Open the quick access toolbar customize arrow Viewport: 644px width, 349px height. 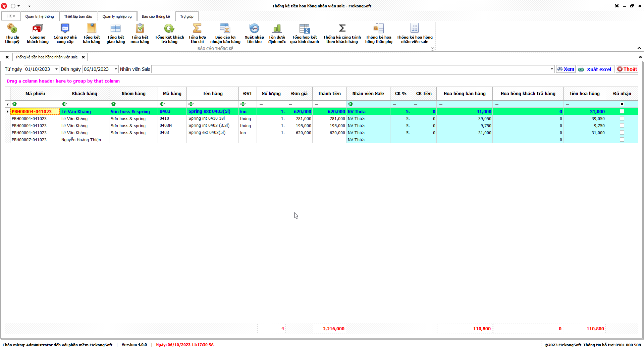coord(29,6)
